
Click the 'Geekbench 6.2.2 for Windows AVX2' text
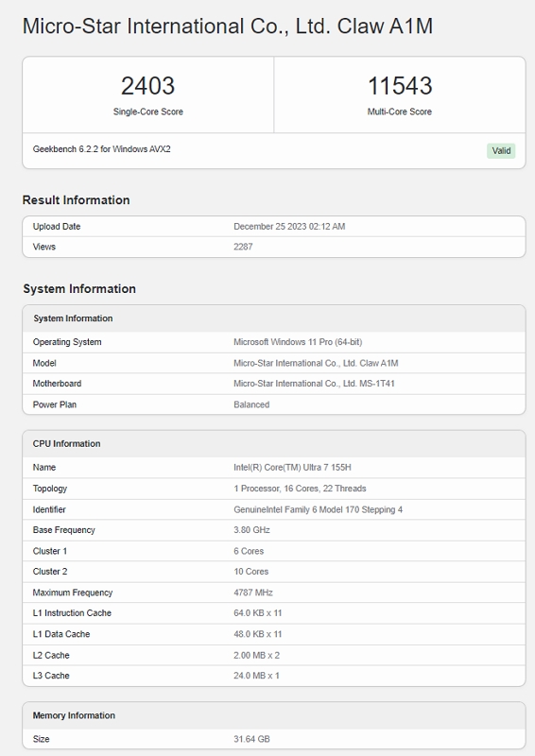tap(102, 149)
